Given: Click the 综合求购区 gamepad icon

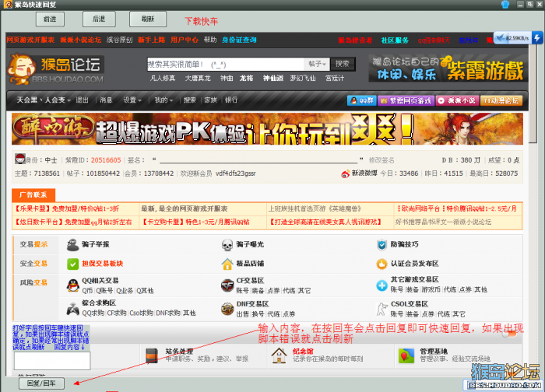Looking at the screenshot, I should (72, 309).
